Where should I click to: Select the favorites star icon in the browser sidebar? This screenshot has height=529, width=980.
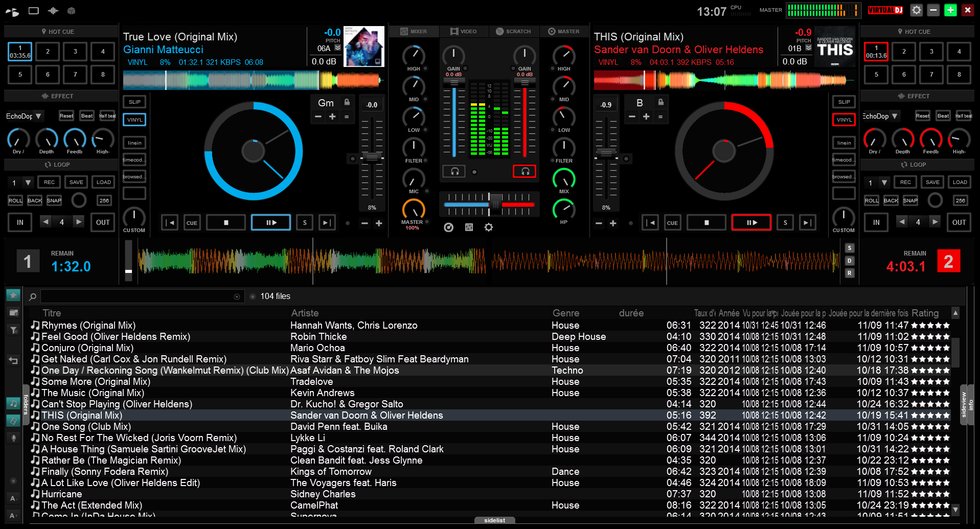click(13, 295)
